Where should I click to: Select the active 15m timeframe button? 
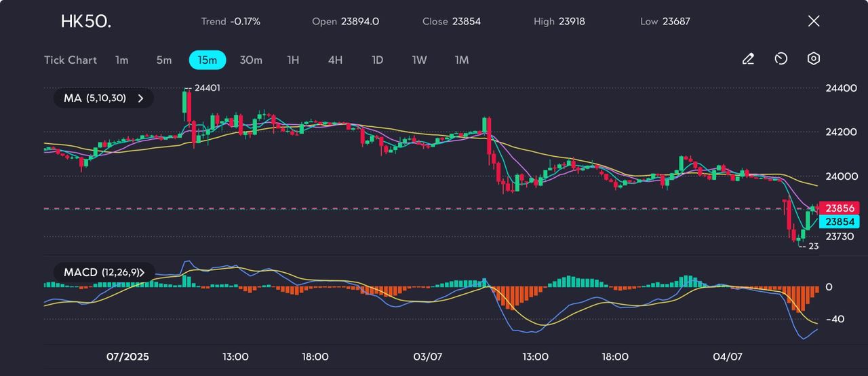tap(207, 60)
